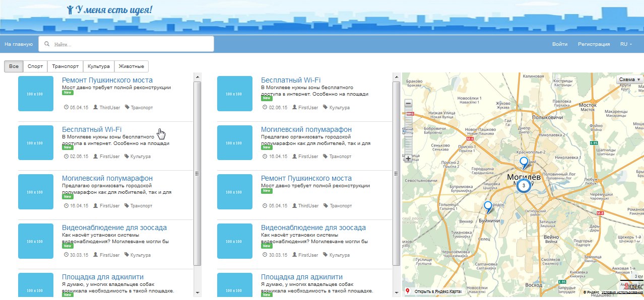Screen dimensions: 644x300
Task: Zoom in the map with the plus button
Action: coord(408,159)
